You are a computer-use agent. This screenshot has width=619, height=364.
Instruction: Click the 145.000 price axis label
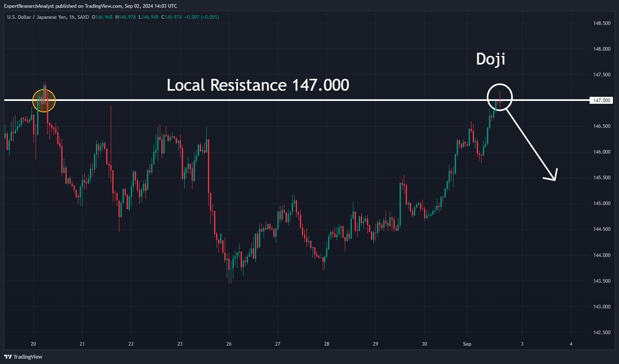click(601, 203)
